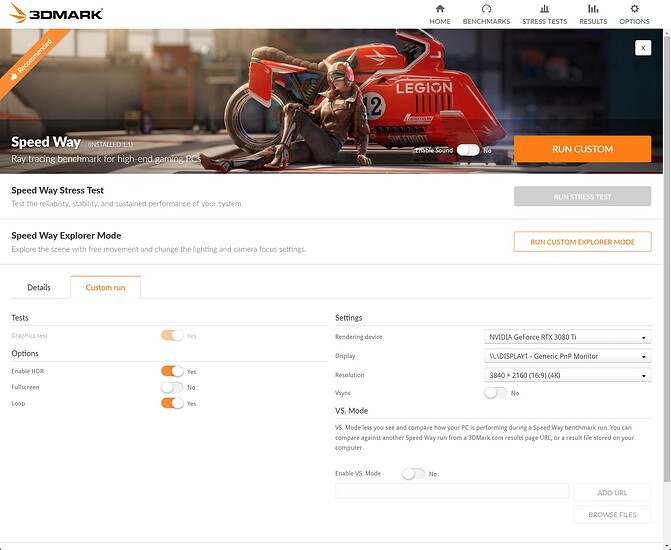
Task: Click the Speed Way title text
Action: pyautogui.click(x=46, y=142)
